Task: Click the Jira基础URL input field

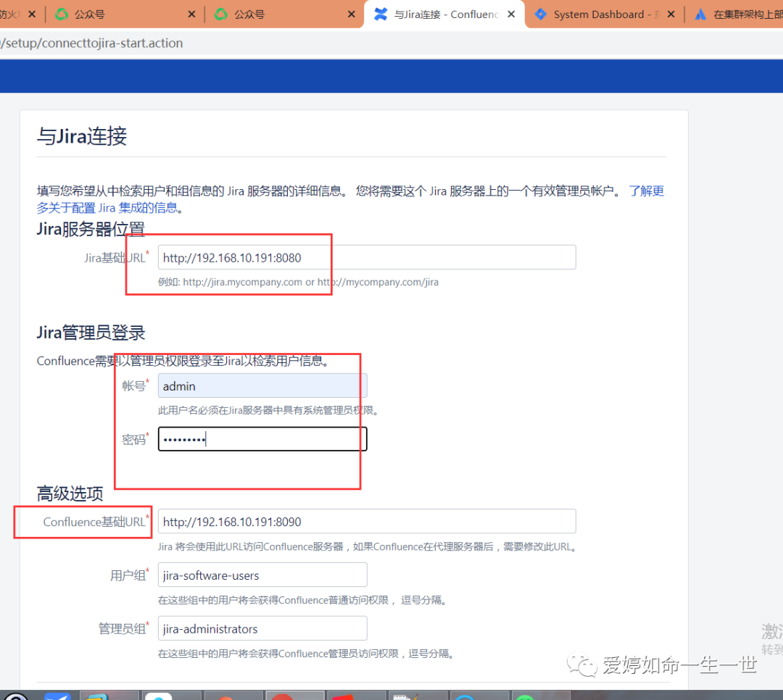Action: [x=367, y=258]
